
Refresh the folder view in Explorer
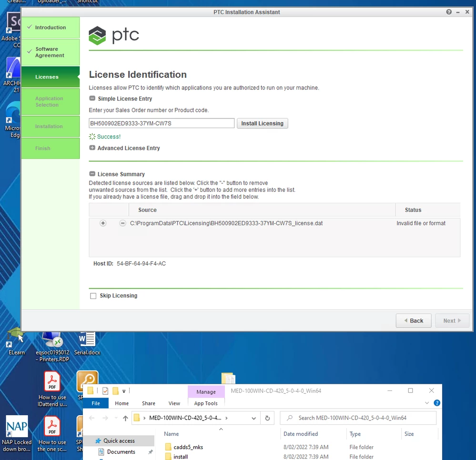click(x=267, y=418)
